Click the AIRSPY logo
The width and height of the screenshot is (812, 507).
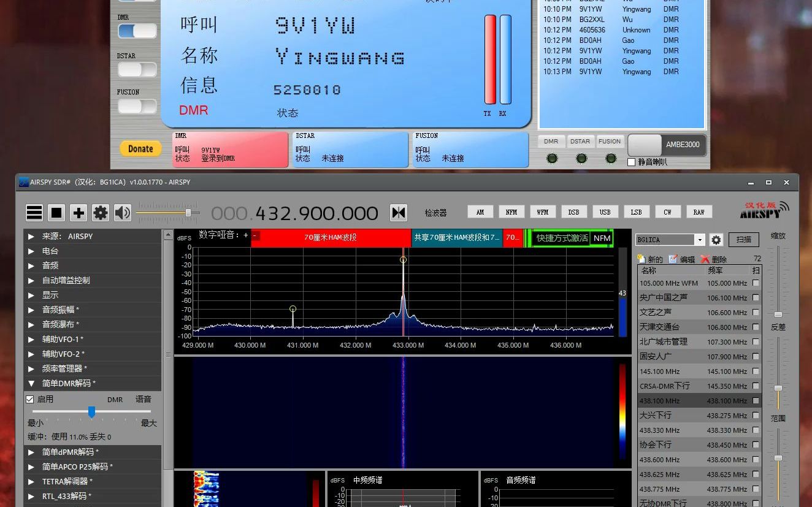[764, 210]
